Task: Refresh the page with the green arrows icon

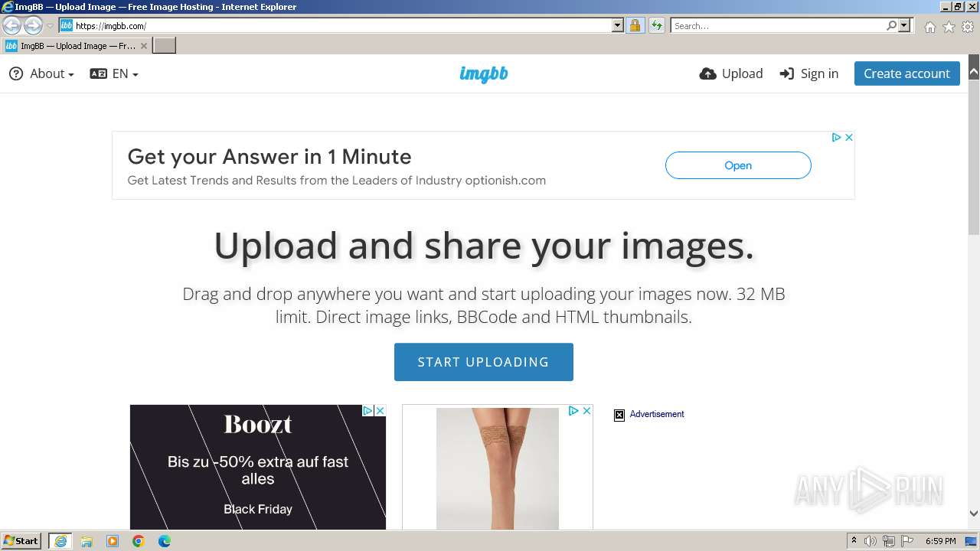Action: (x=656, y=25)
